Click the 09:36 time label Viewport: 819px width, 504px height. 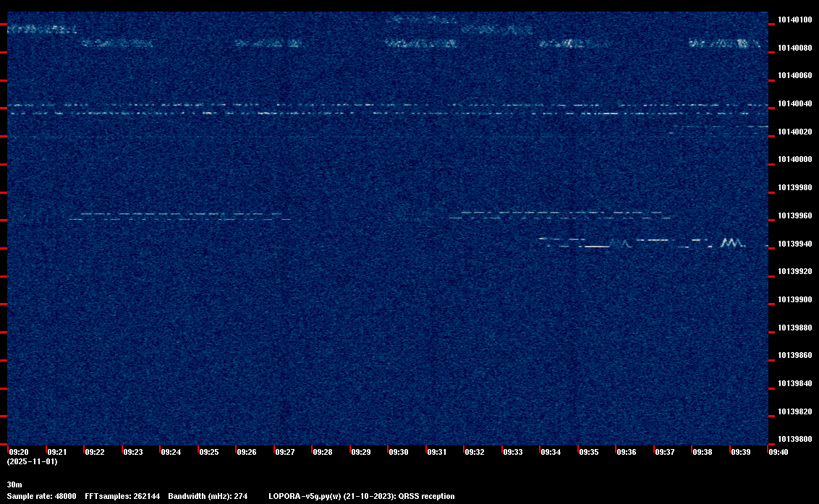pyautogui.click(x=627, y=452)
